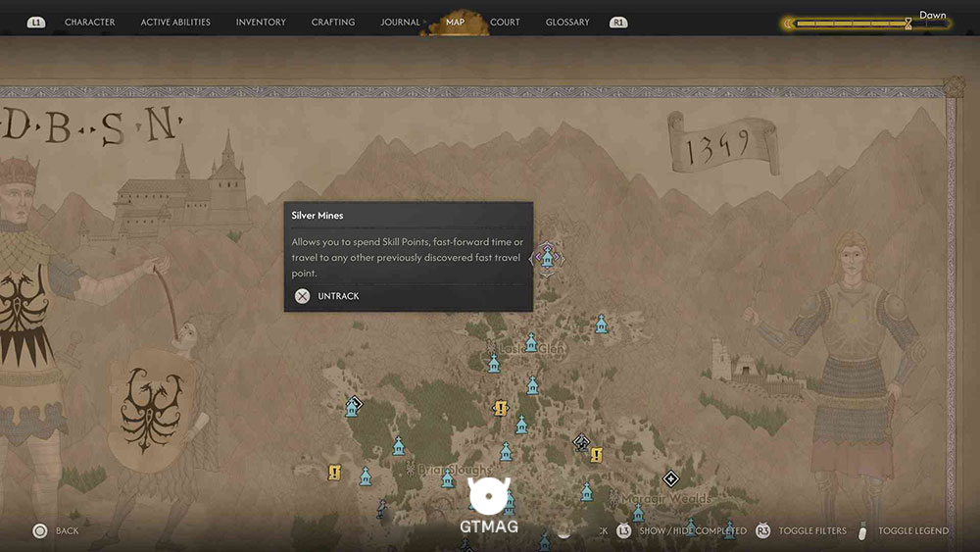Click the Maragir Wealds region label
This screenshot has height=552, width=980.
(x=666, y=498)
